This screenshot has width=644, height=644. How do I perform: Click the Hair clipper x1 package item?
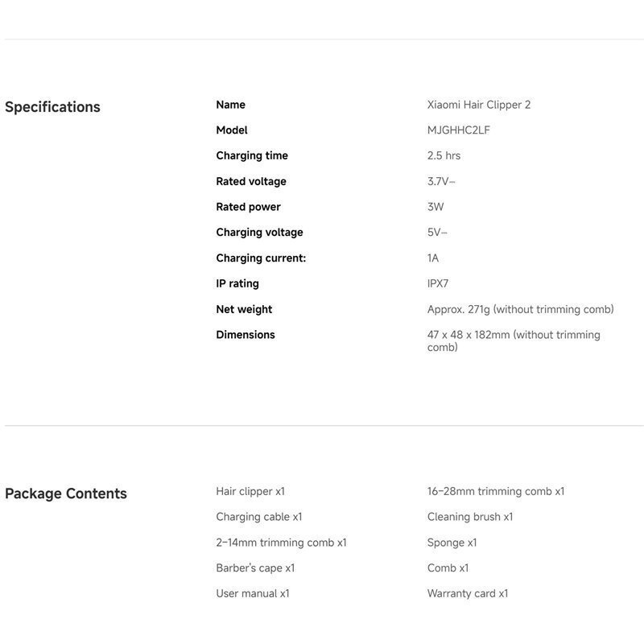pos(250,491)
